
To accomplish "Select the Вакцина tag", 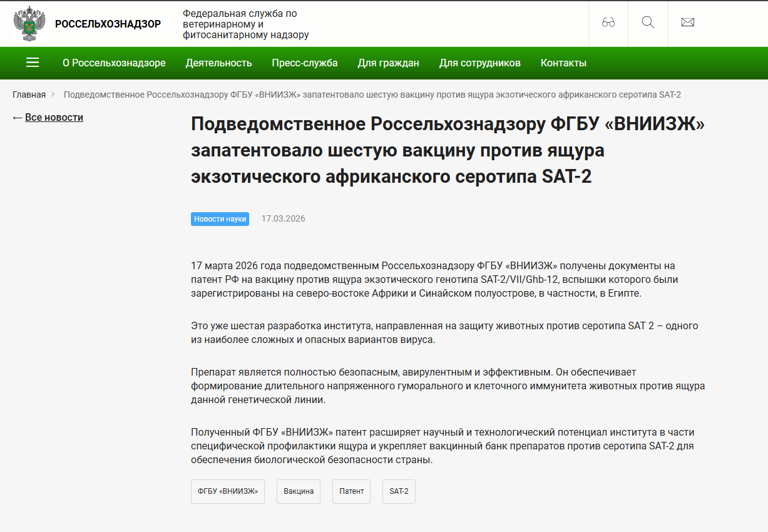I will click(299, 491).
